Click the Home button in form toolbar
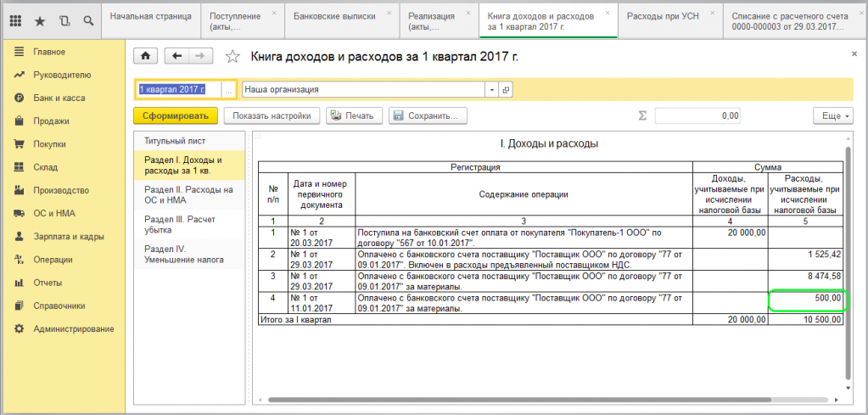Viewport: 868px width, 415px height. tap(145, 57)
